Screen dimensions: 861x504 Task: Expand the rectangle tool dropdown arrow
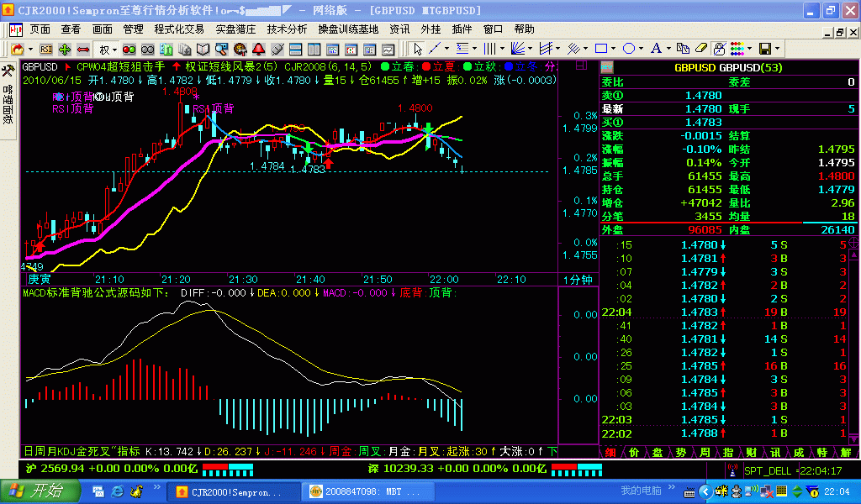(x=613, y=49)
